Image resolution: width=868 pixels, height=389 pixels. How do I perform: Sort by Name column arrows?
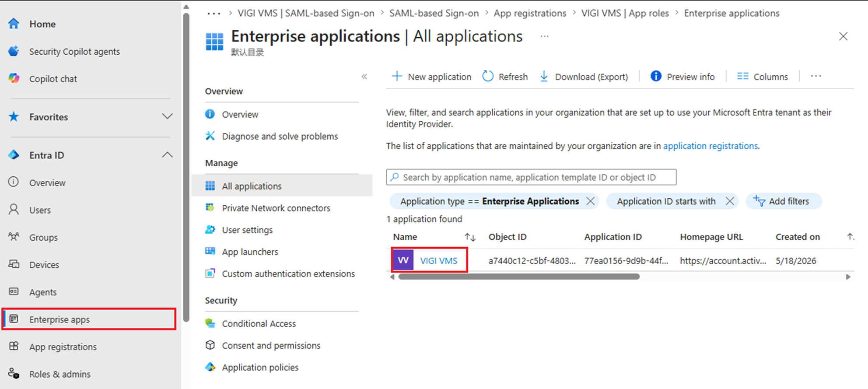(x=470, y=237)
